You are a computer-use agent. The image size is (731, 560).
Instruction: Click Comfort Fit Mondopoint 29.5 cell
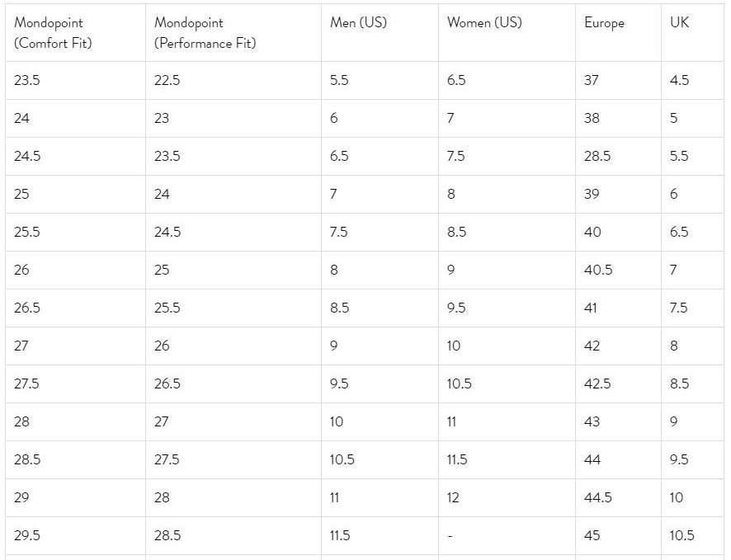27,535
